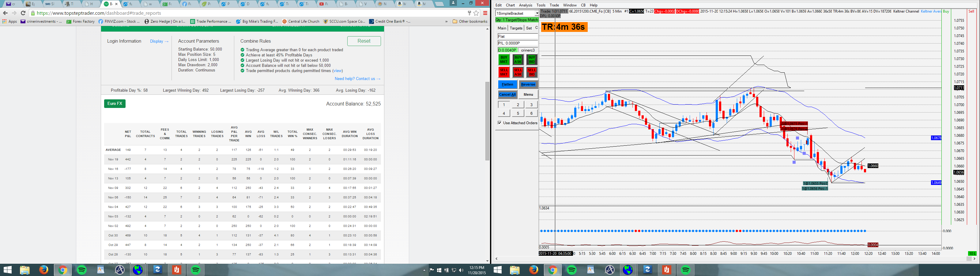
Task: Open the Apps bookmark shortcut
Action: pos(10,21)
